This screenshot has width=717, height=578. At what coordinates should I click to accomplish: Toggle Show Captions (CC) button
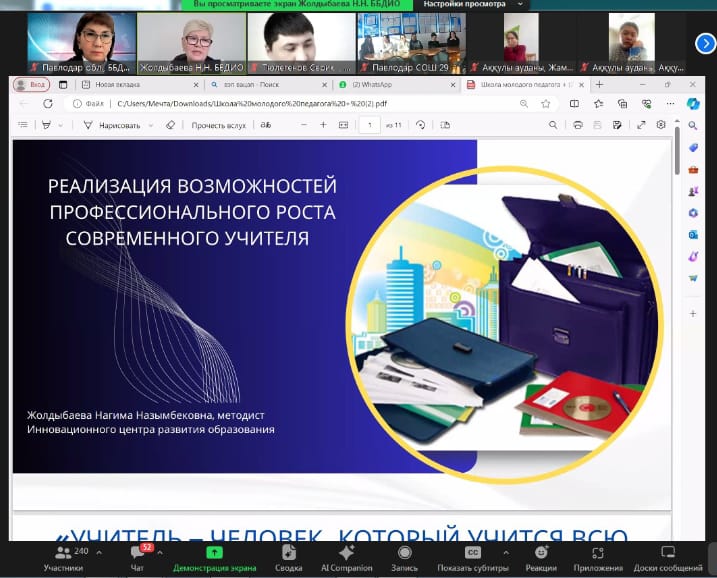click(473, 556)
